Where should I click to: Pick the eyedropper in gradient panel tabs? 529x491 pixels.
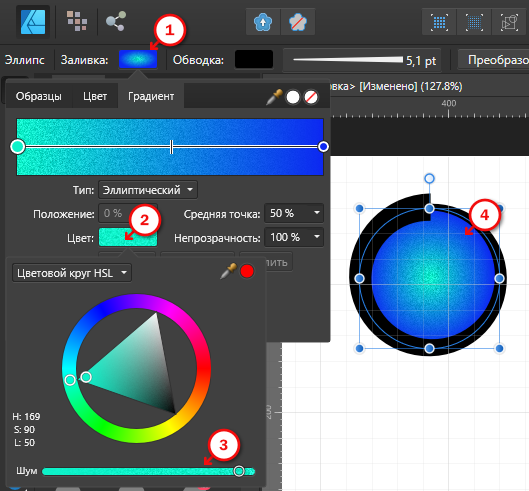point(274,97)
